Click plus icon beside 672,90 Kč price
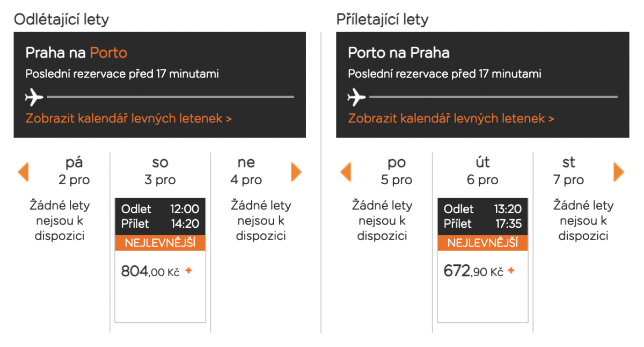The image size is (644, 347). [511, 271]
